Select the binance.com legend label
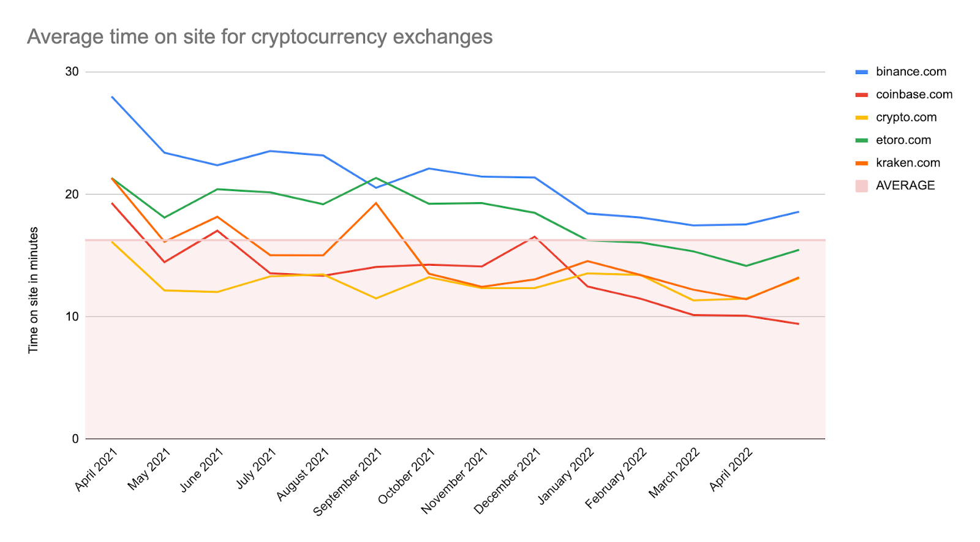 (911, 72)
